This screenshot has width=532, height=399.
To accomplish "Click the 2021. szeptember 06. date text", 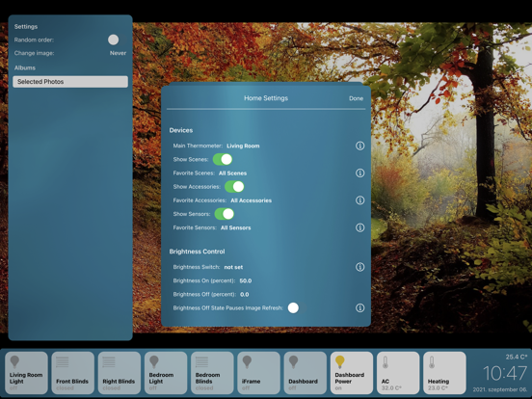I will point(500,389).
